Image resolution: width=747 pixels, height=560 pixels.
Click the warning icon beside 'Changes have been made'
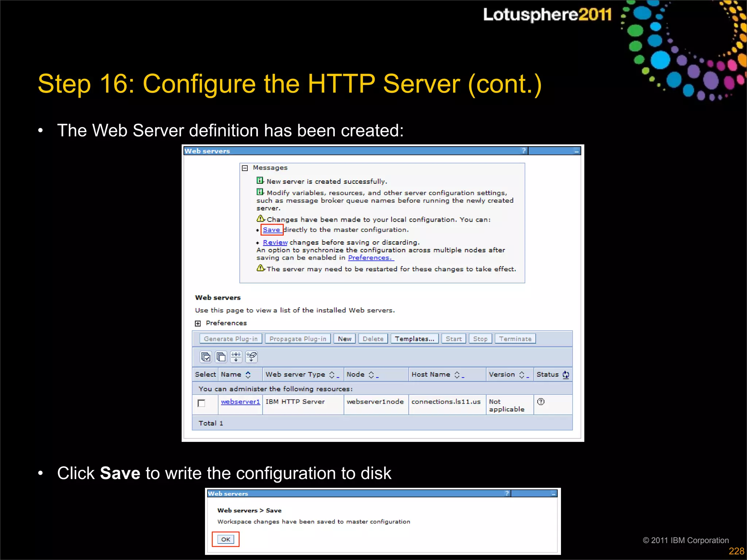[260, 218]
